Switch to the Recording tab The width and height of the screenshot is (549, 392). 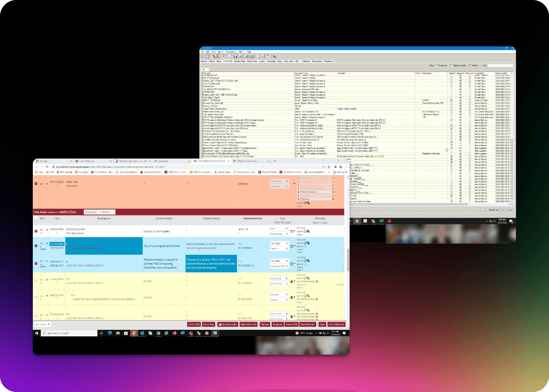pyautogui.click(x=271, y=61)
